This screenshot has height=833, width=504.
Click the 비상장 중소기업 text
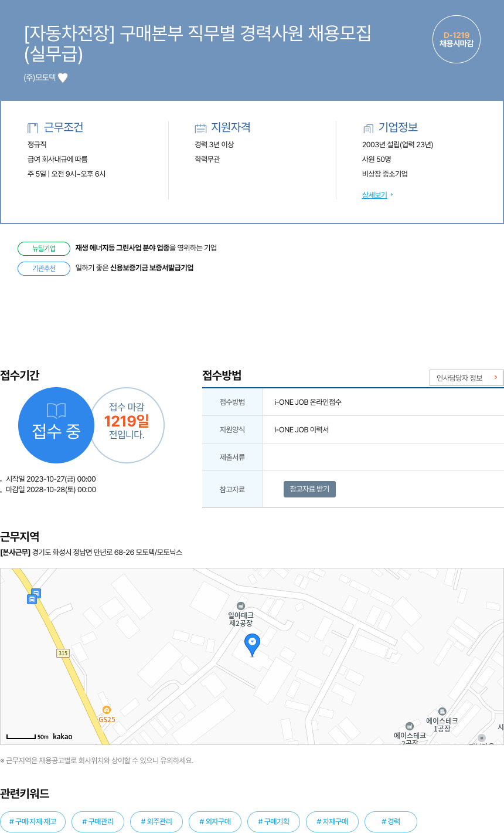click(x=385, y=174)
